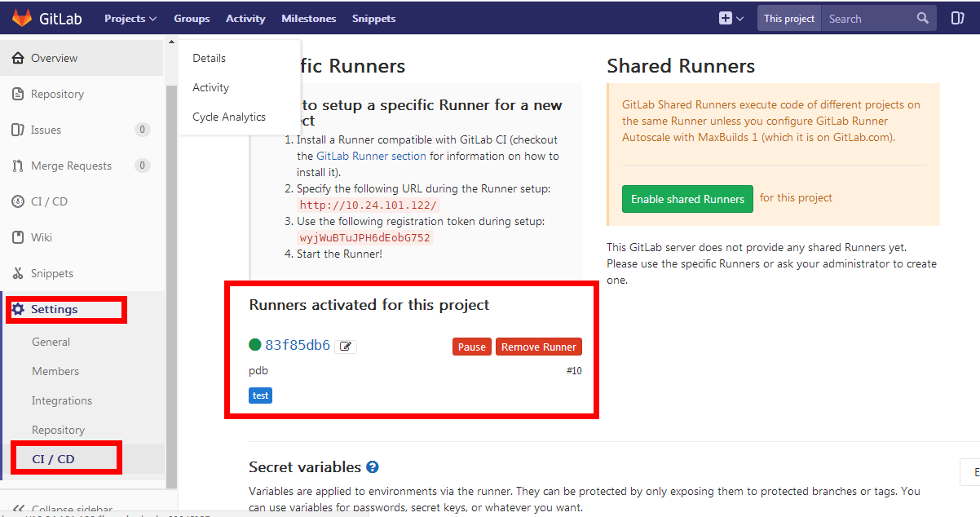Viewport: 980px width, 517px height.
Task: Click Enable shared Runners button
Action: (687, 199)
